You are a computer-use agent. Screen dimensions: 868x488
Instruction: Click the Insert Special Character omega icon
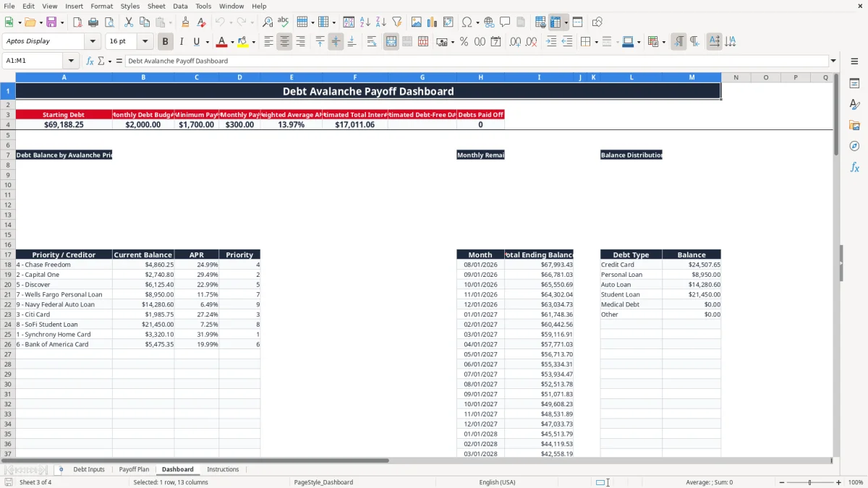(467, 22)
